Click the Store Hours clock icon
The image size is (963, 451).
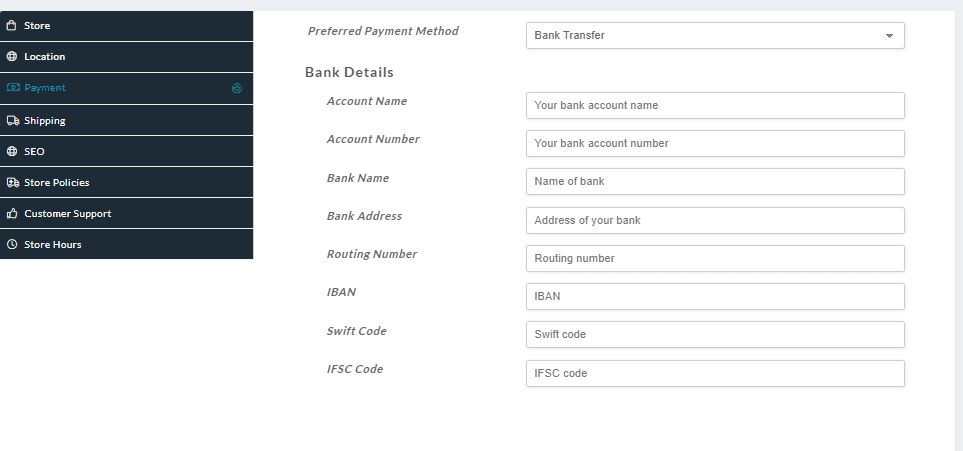(12, 245)
